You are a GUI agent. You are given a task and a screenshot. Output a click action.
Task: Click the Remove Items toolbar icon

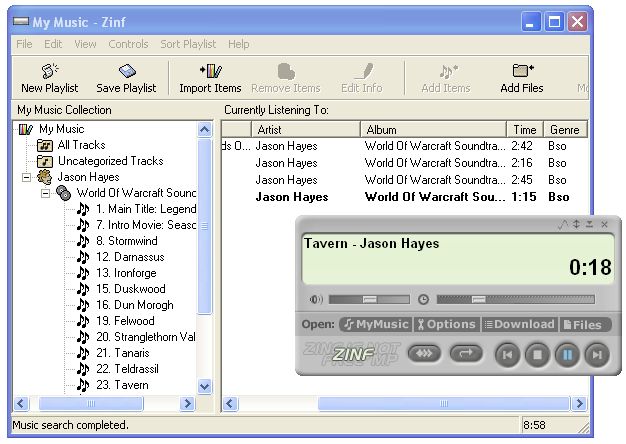[x=286, y=71]
